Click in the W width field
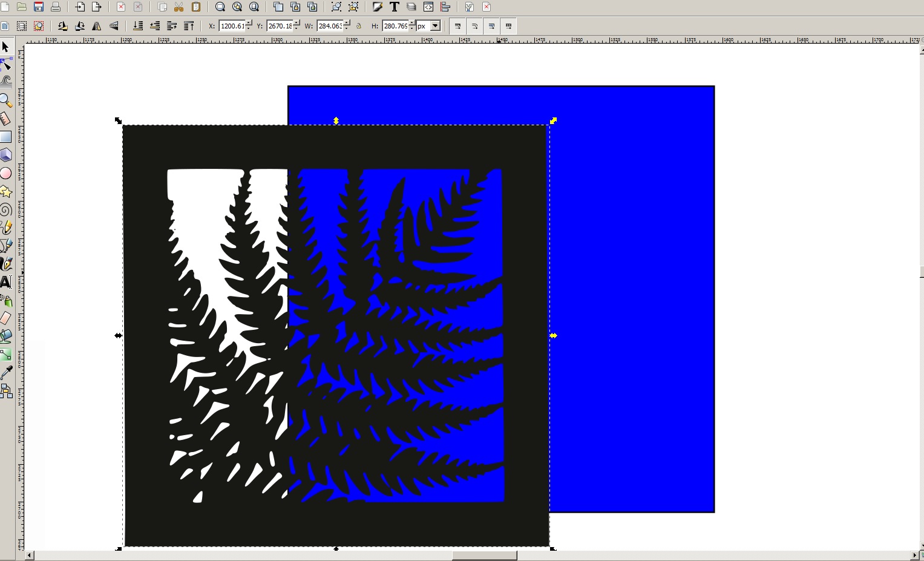This screenshot has height=561, width=924. click(330, 26)
